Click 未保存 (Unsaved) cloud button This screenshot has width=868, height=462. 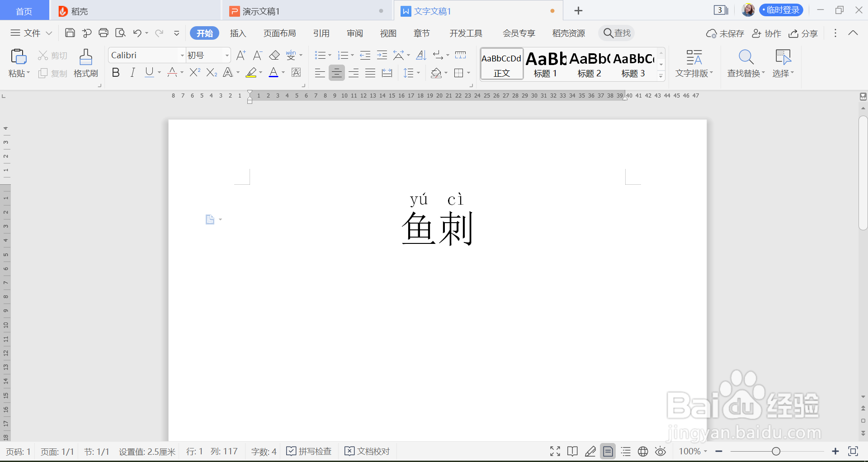tap(725, 33)
